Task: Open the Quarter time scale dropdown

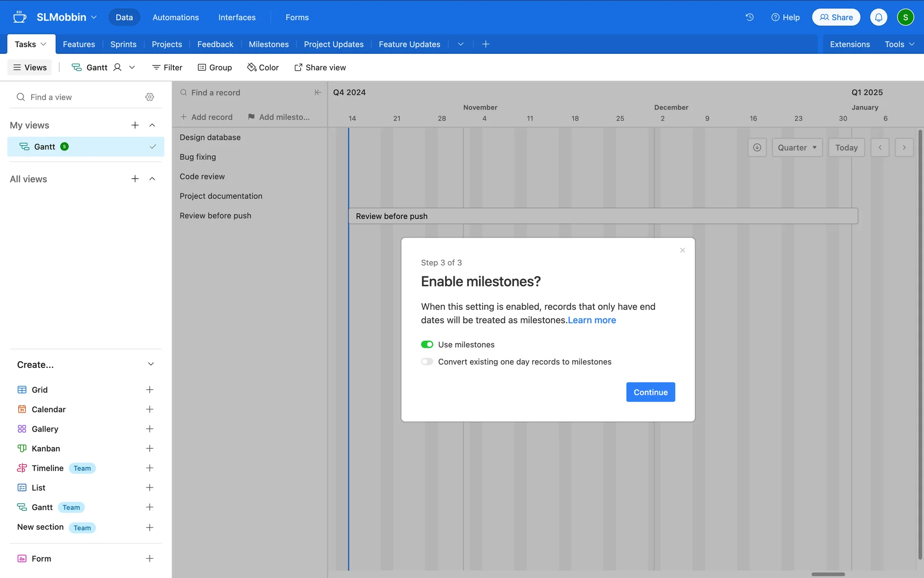Action: (797, 147)
